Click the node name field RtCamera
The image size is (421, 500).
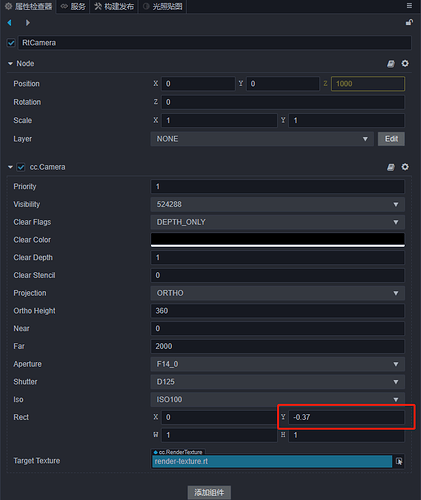pos(214,43)
